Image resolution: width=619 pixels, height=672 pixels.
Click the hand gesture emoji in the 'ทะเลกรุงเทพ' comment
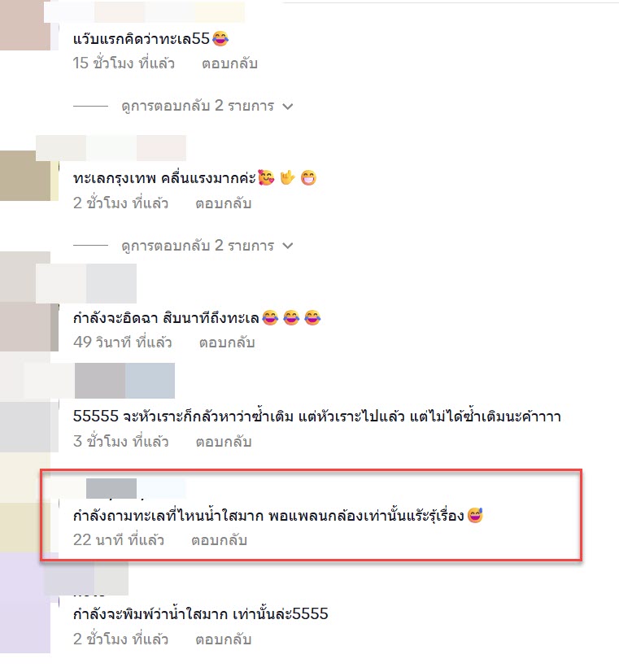coord(287,177)
